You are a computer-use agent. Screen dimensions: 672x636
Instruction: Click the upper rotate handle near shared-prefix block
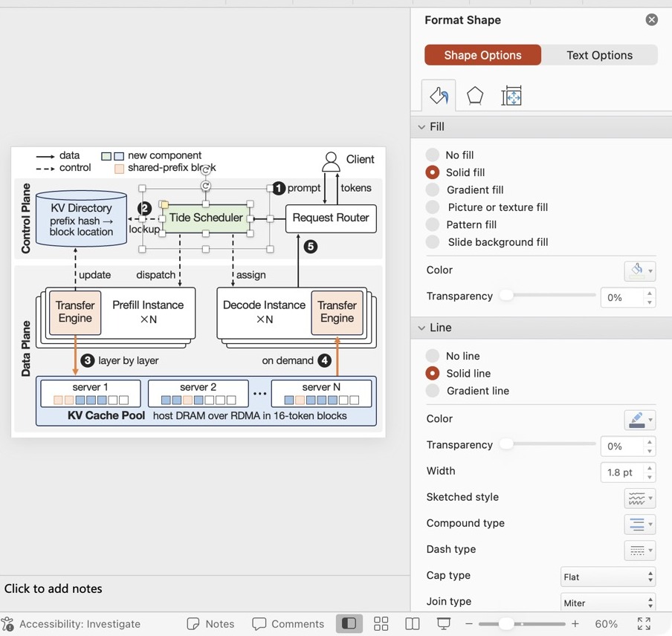(206, 169)
